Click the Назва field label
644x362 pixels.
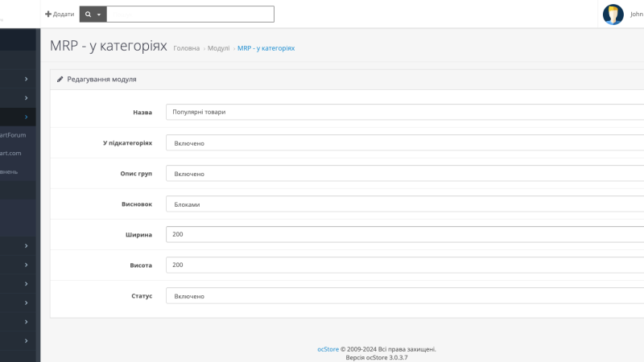click(142, 112)
